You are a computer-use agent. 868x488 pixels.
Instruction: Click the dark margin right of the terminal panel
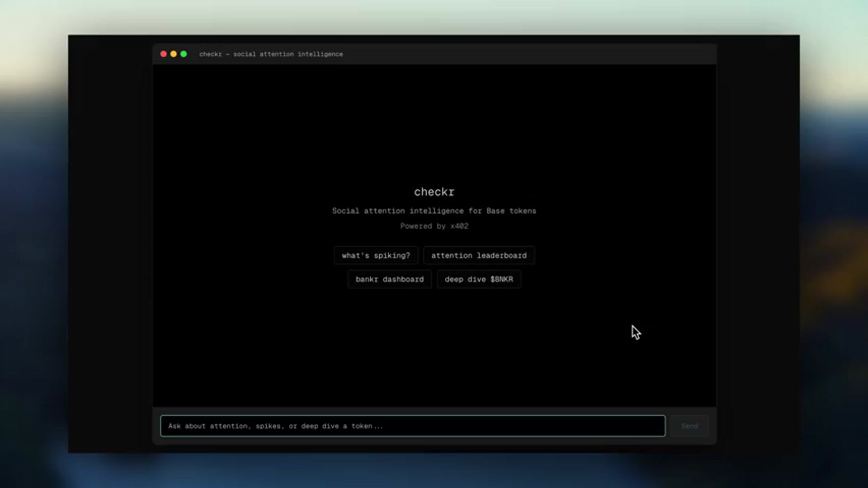click(x=758, y=244)
